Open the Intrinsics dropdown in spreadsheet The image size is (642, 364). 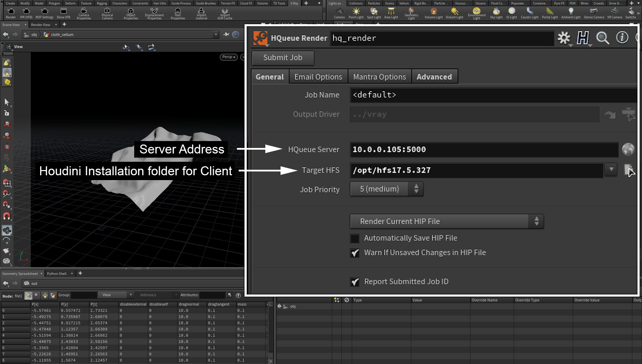pos(158,295)
